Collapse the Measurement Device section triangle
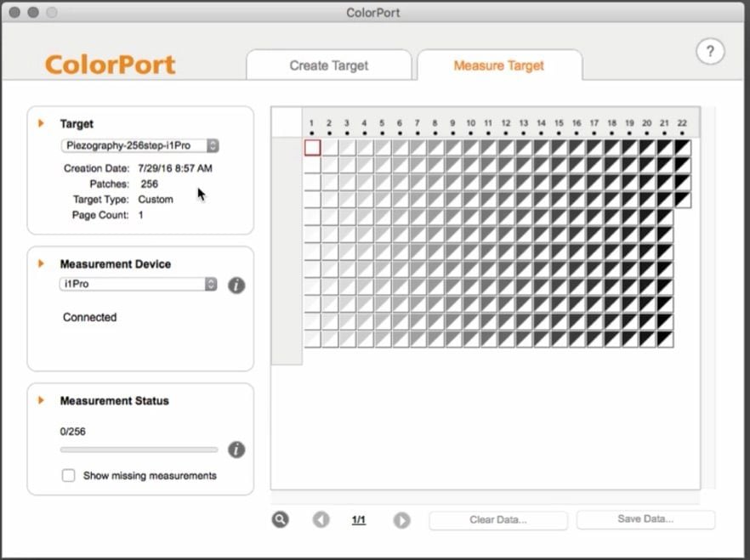This screenshot has width=750, height=560. pyautogui.click(x=40, y=264)
